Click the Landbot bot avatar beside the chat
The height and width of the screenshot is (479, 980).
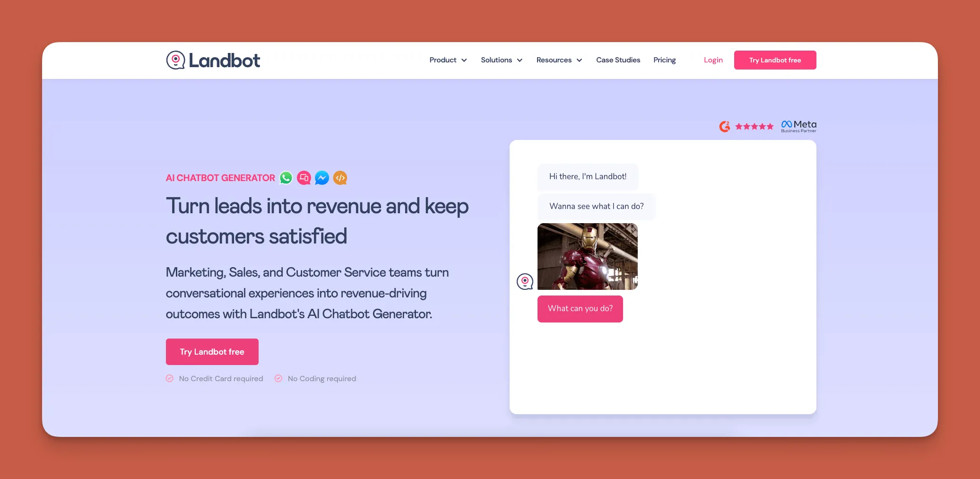[x=525, y=281]
